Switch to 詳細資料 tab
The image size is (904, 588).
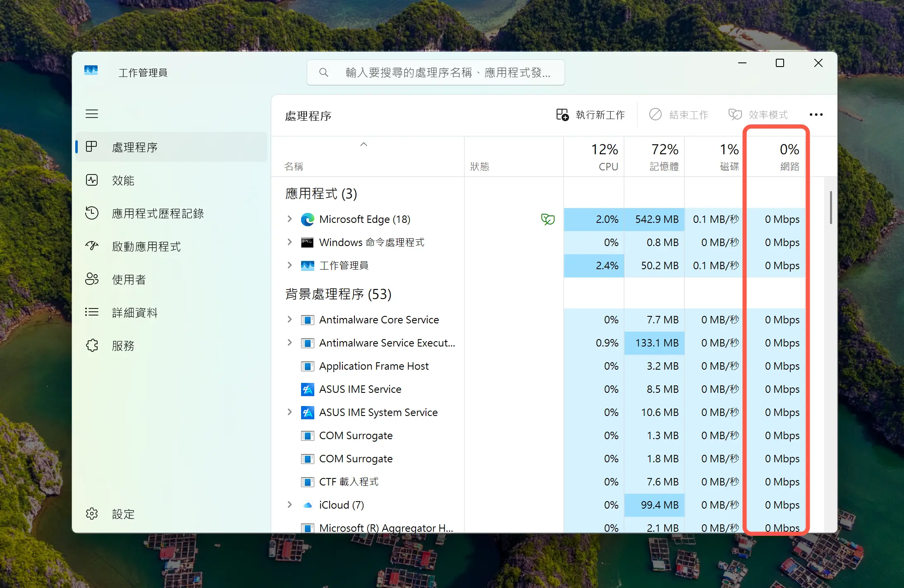tap(171, 313)
